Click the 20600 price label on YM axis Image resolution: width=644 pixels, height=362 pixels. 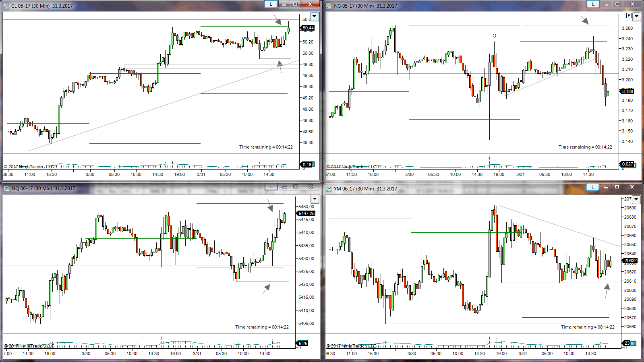click(630, 290)
